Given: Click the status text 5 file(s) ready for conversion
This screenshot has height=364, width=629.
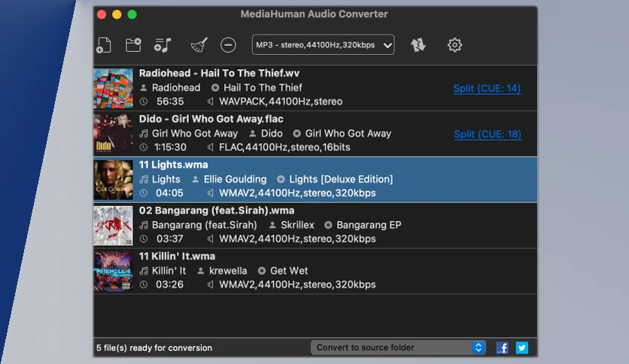Looking at the screenshot, I should tap(154, 347).
